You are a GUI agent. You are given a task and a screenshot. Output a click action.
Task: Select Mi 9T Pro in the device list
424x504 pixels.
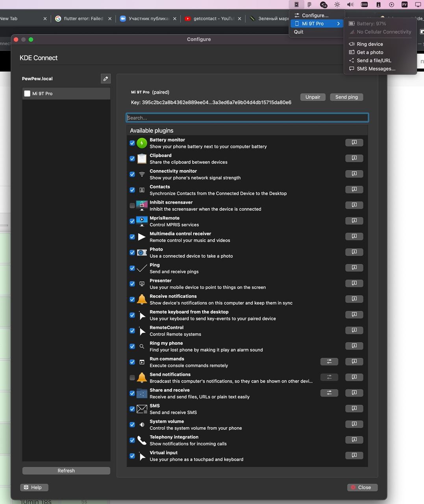point(66,94)
